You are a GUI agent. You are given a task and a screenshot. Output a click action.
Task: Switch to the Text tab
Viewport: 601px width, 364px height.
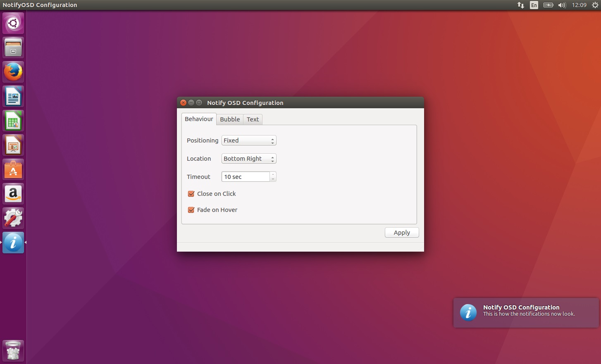(x=253, y=119)
